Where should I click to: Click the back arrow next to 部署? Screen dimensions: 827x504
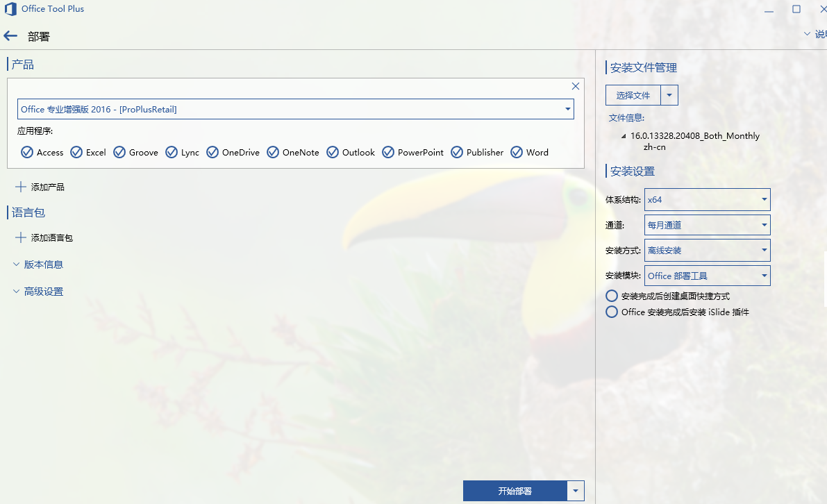point(10,36)
